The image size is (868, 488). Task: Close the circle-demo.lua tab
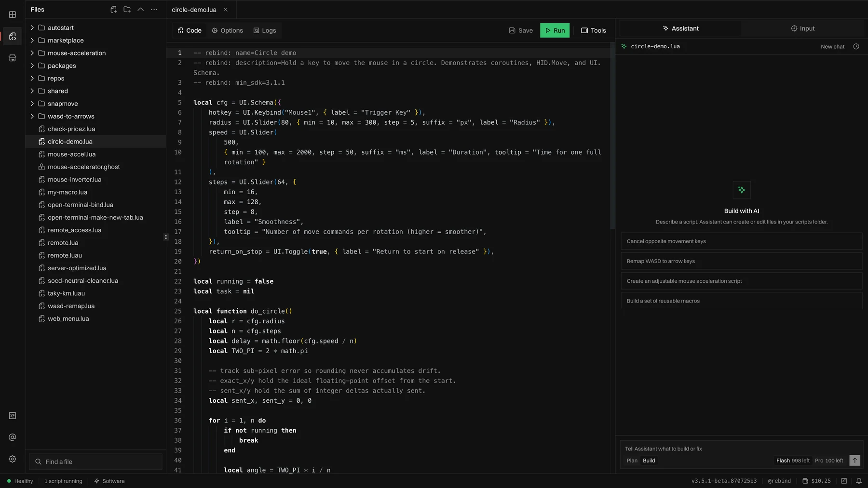coord(225,10)
